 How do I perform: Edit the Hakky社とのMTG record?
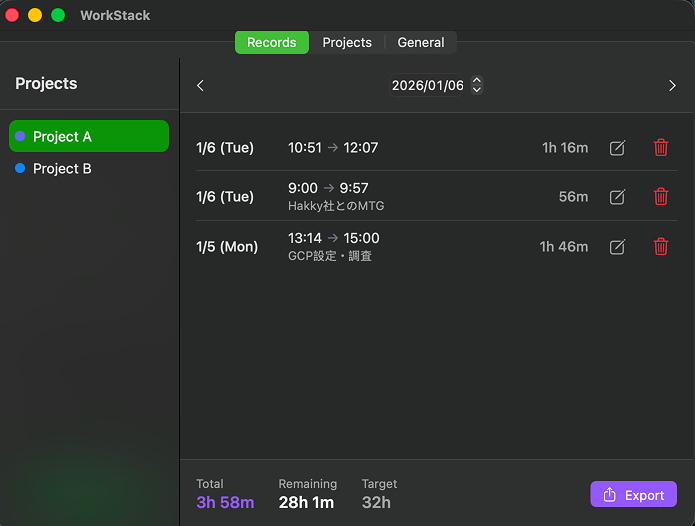(x=617, y=196)
